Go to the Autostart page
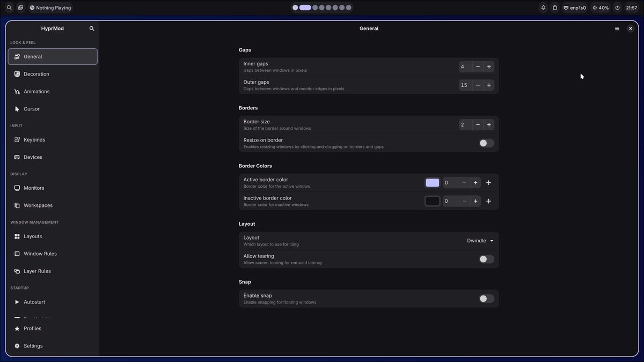 pyautogui.click(x=53, y=302)
